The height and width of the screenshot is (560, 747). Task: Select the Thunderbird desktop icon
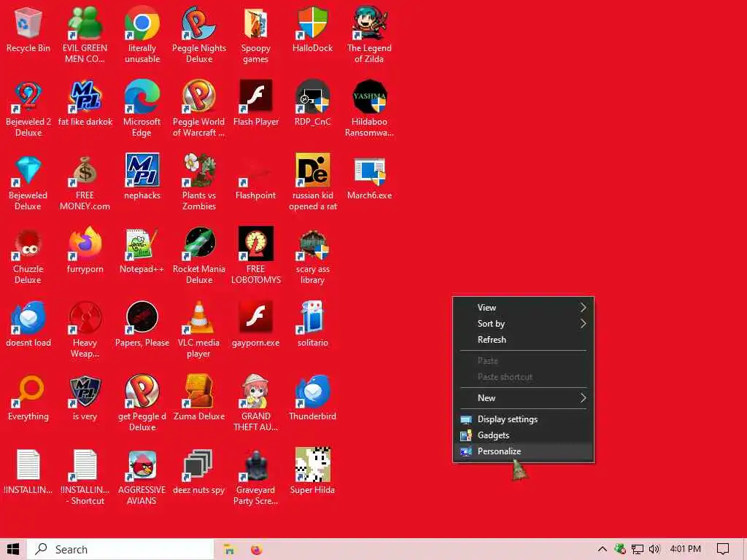312,391
